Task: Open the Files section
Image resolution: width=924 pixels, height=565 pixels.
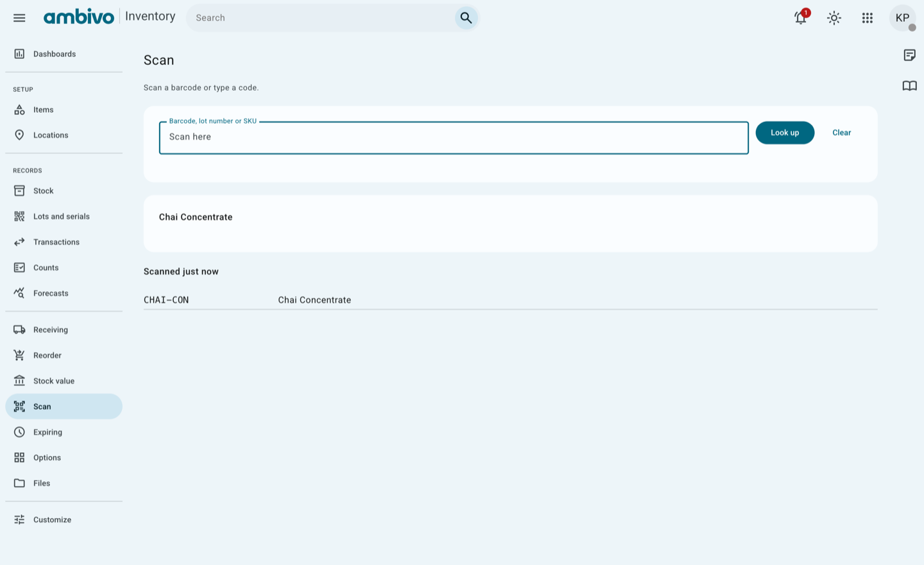Action: [64, 484]
